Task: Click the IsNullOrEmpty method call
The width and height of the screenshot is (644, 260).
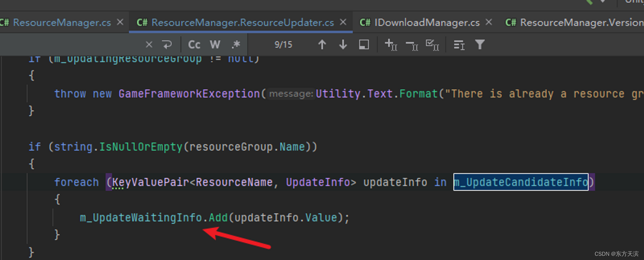Action: point(141,147)
